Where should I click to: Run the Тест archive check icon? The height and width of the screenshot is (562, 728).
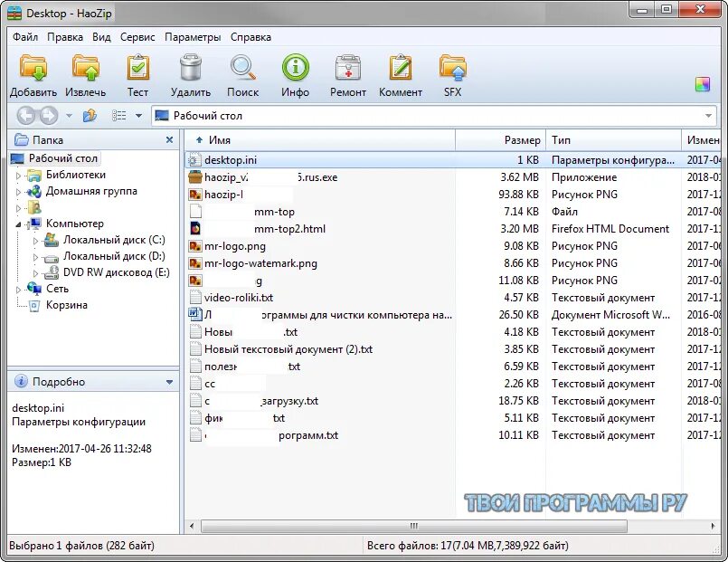pos(137,68)
